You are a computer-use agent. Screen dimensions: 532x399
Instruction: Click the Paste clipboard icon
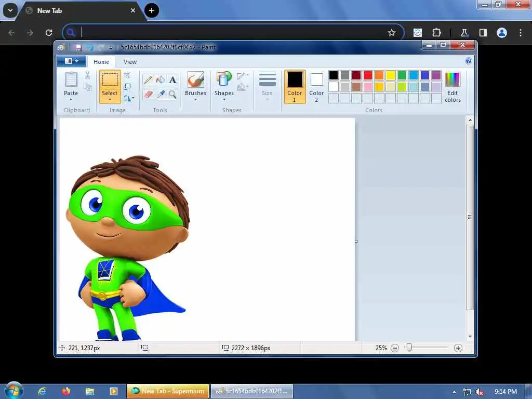click(x=71, y=79)
